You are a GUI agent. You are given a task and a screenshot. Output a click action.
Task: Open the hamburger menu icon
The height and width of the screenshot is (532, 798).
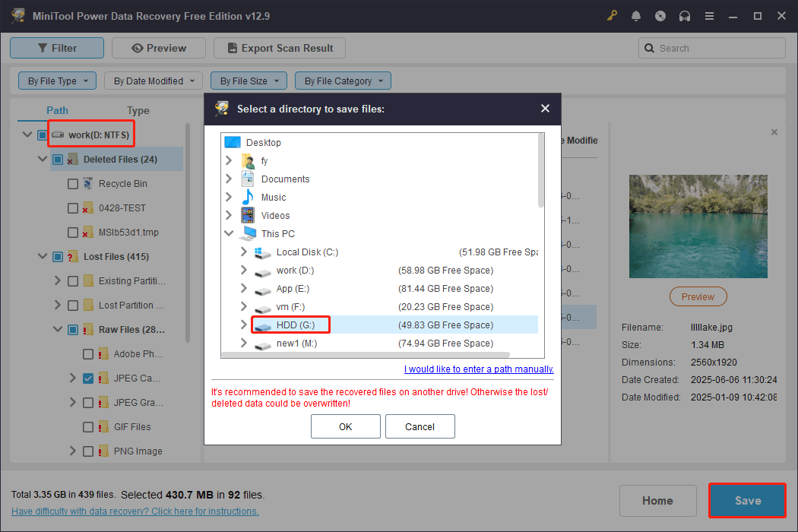point(709,16)
